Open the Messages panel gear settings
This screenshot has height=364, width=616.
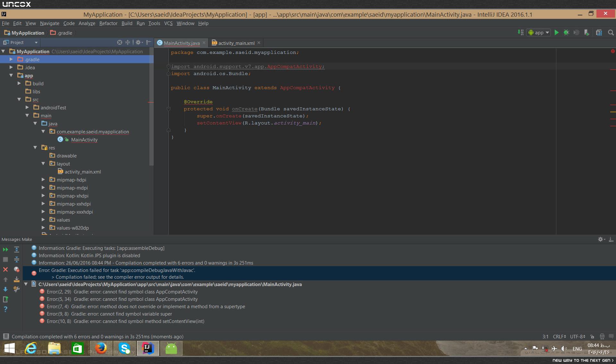click(601, 239)
